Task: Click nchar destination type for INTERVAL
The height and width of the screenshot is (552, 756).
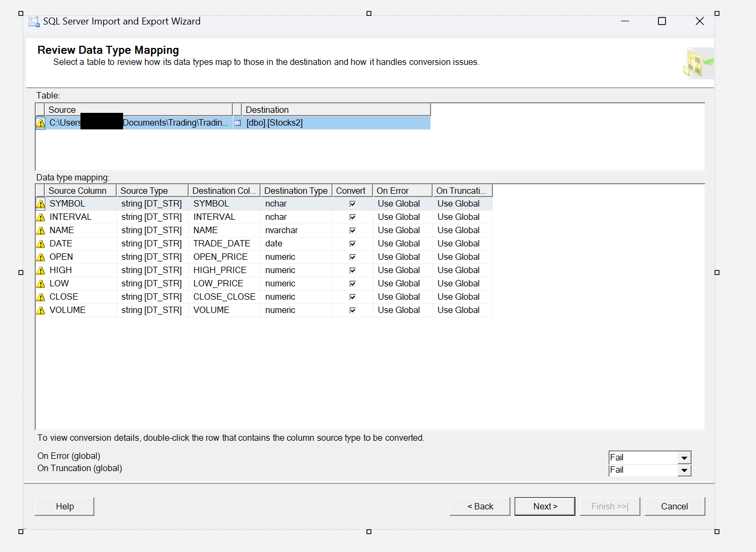Action: [296, 217]
